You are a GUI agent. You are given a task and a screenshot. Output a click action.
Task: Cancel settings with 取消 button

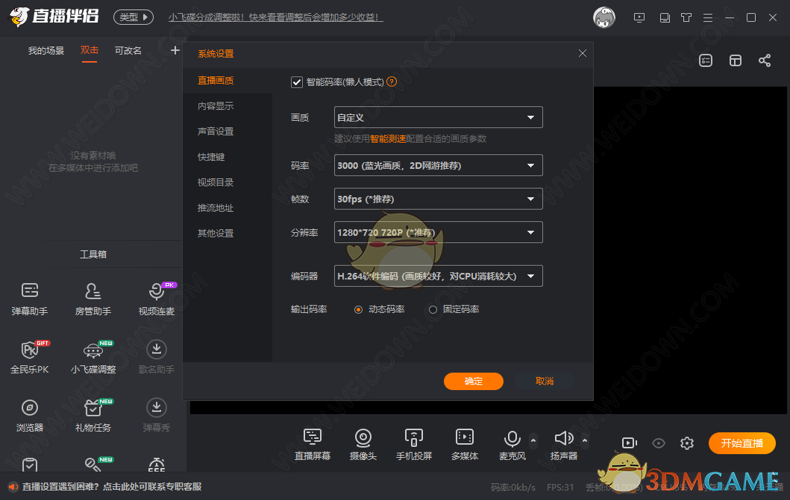click(x=545, y=381)
